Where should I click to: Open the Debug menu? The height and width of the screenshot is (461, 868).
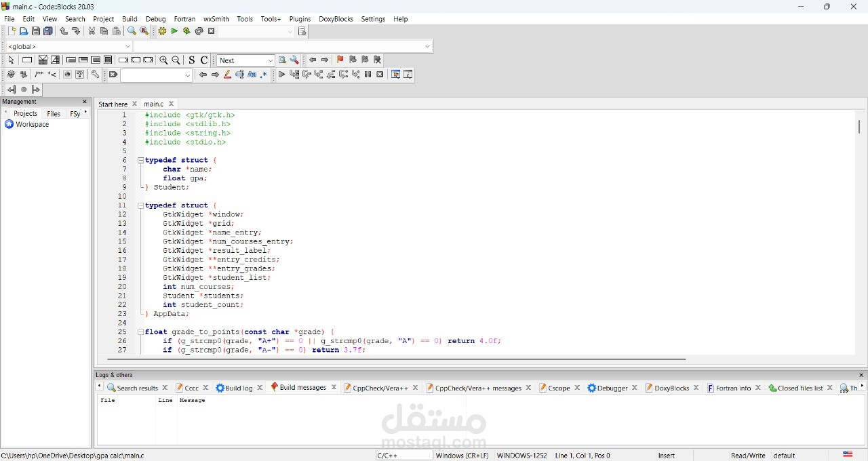tap(155, 19)
